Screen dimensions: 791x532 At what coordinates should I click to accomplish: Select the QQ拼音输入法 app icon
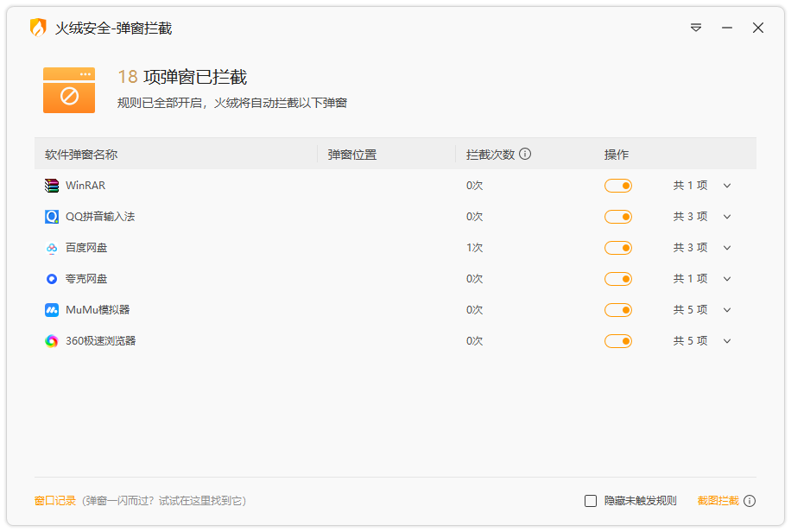[50, 216]
